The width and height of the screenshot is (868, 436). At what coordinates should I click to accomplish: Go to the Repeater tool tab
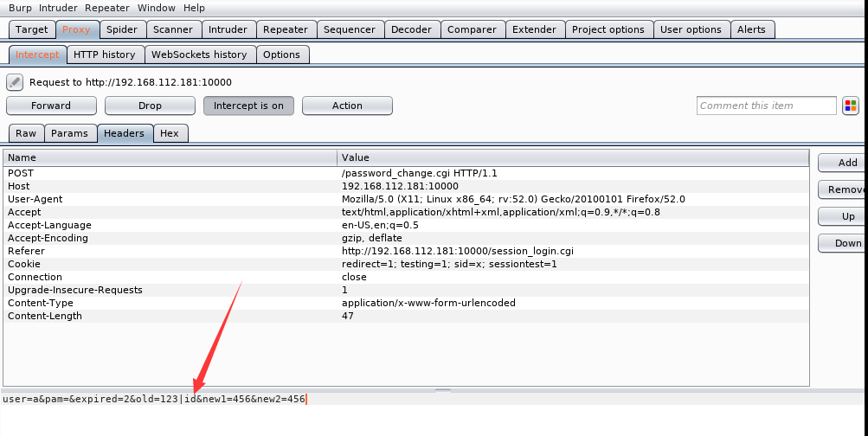[x=286, y=29]
